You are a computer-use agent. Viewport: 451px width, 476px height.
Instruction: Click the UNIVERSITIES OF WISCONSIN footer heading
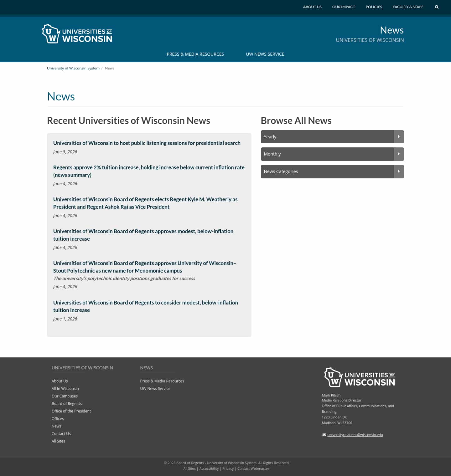coord(82,368)
